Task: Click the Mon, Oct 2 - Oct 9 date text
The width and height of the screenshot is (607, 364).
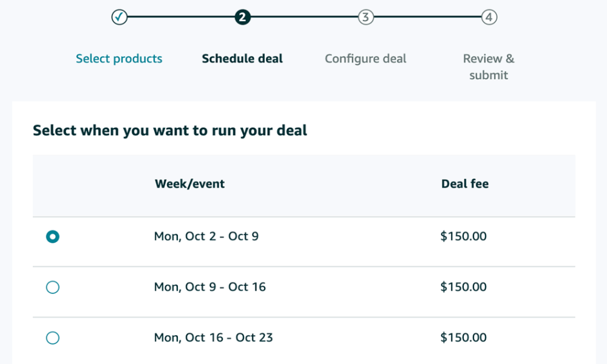Action: click(206, 236)
